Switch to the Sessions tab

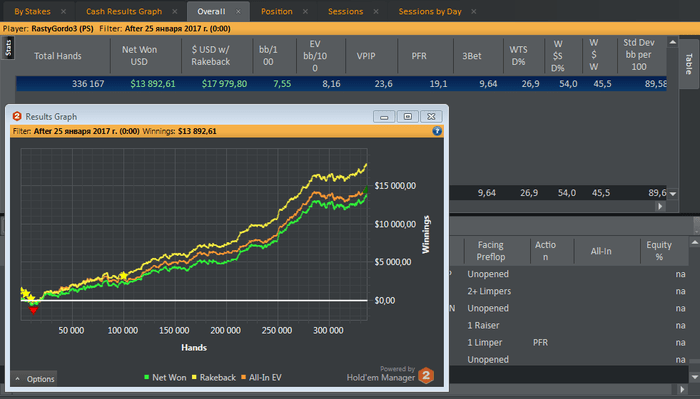[345, 12]
